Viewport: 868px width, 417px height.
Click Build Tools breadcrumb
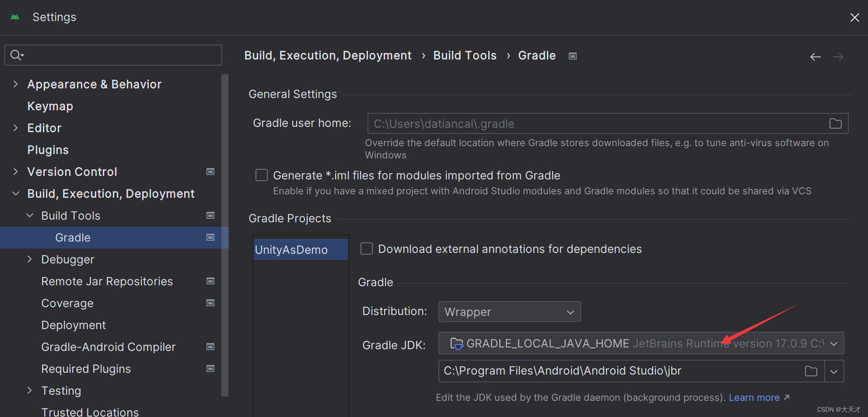pos(465,56)
